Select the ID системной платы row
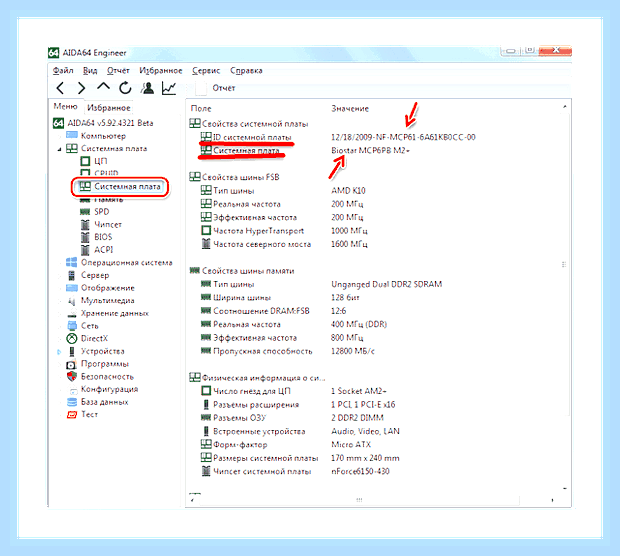The image size is (620, 556). 338,137
